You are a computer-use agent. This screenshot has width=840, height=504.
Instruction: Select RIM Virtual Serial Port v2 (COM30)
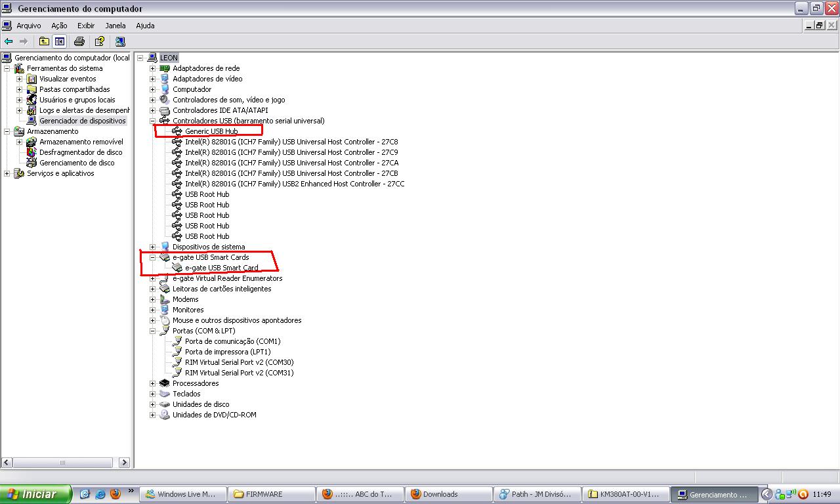tap(239, 362)
